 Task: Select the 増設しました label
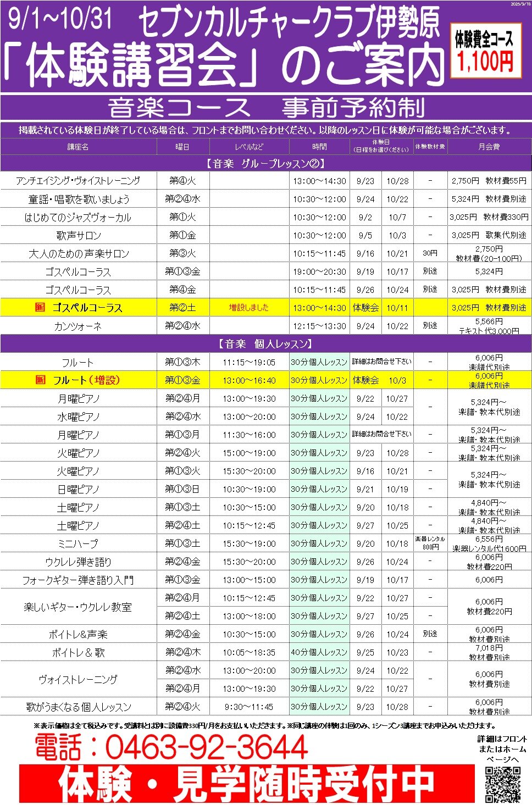click(249, 307)
